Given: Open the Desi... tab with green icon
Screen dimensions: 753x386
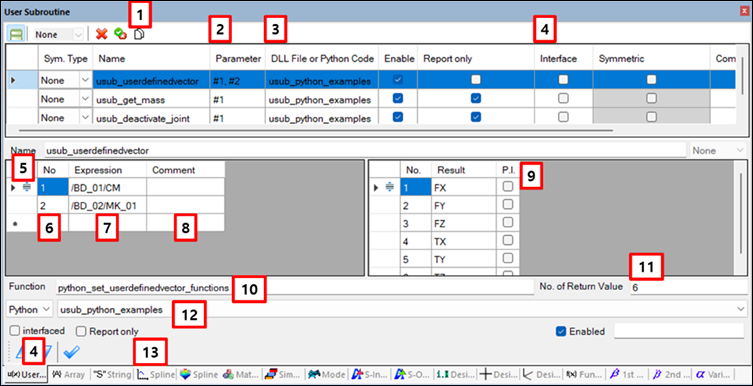Looking at the screenshot, I should pyautogui.click(x=455, y=374).
